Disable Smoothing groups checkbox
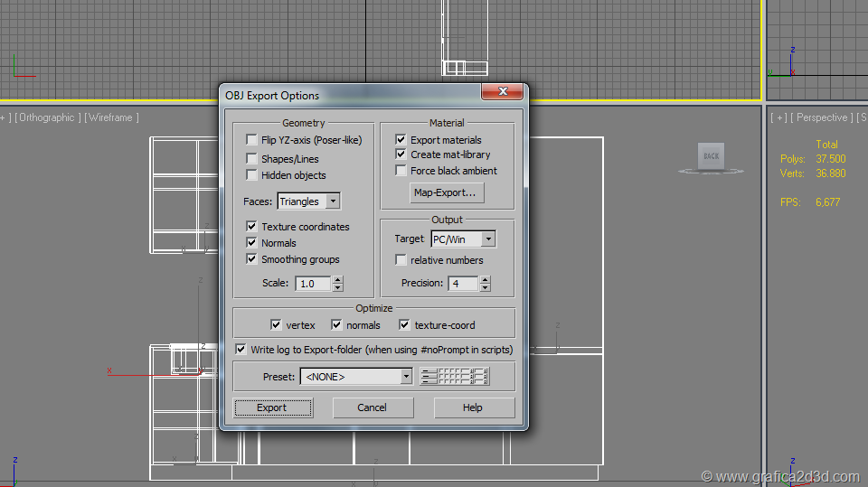This screenshot has width=868, height=487. click(251, 259)
